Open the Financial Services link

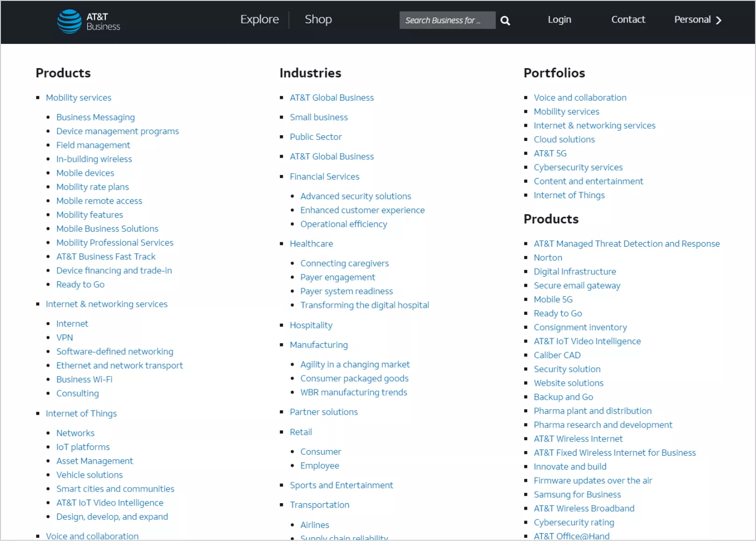click(x=325, y=177)
